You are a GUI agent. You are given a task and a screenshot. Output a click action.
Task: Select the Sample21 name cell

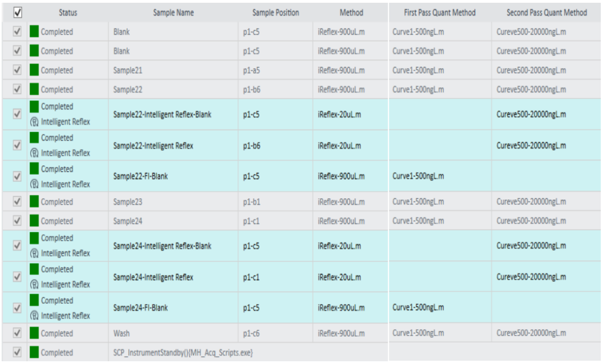[173, 70]
